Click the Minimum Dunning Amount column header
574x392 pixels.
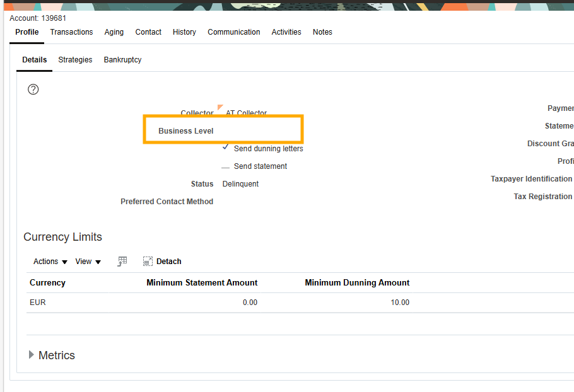357,283
